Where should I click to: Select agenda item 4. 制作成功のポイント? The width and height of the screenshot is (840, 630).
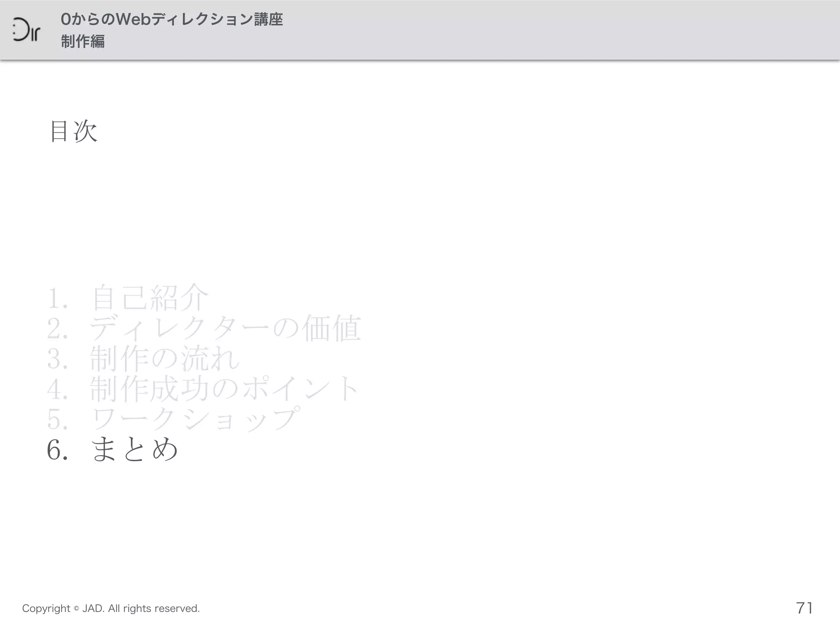(203, 389)
